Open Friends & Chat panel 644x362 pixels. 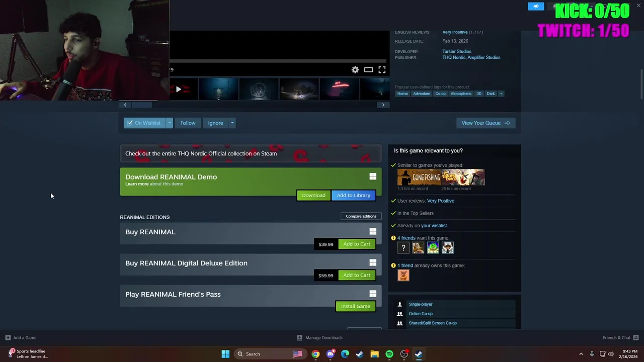point(621,338)
